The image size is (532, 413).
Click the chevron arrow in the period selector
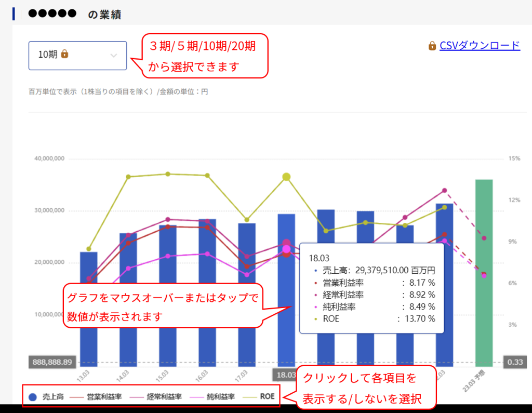[x=114, y=55]
